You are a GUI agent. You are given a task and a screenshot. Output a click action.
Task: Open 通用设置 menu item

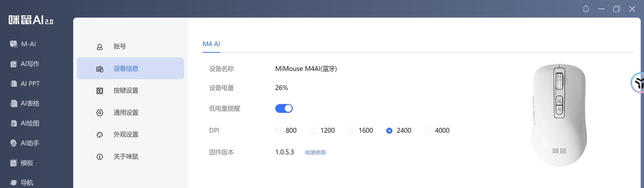[x=130, y=113]
